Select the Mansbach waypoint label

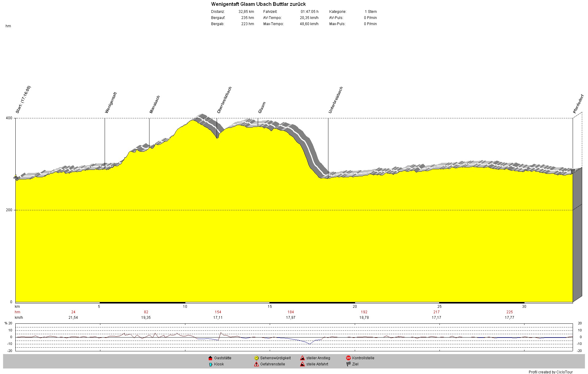155,105
